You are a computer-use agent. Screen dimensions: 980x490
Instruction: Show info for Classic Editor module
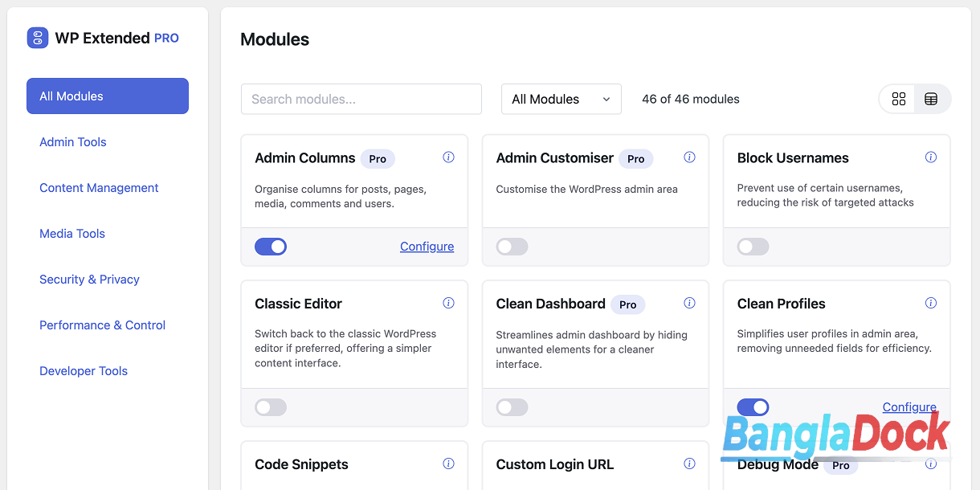[x=448, y=303]
